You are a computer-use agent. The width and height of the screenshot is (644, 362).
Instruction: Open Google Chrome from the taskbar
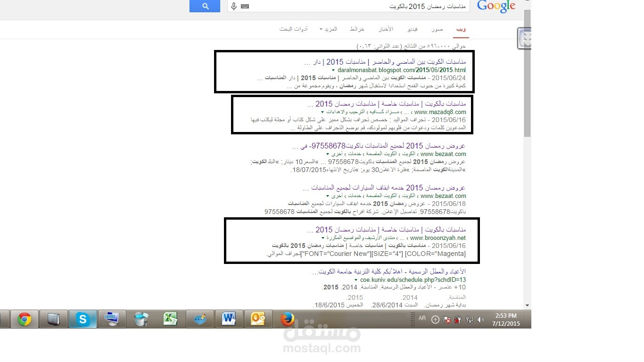pyautogui.click(x=25, y=319)
